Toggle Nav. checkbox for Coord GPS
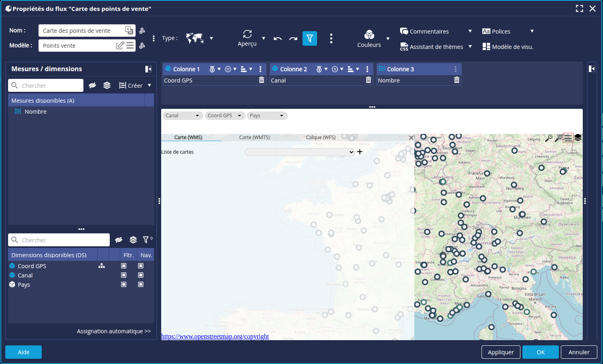The image size is (603, 364). pos(141,266)
